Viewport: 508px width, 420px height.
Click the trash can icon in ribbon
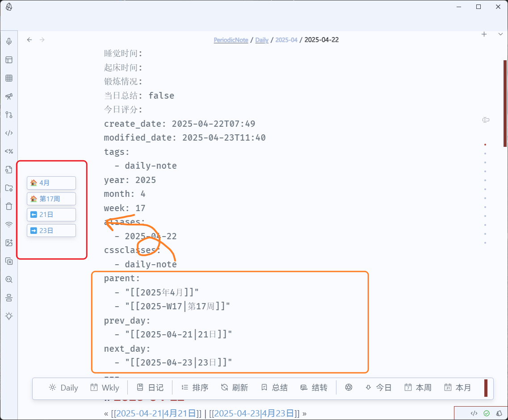(x=9, y=206)
